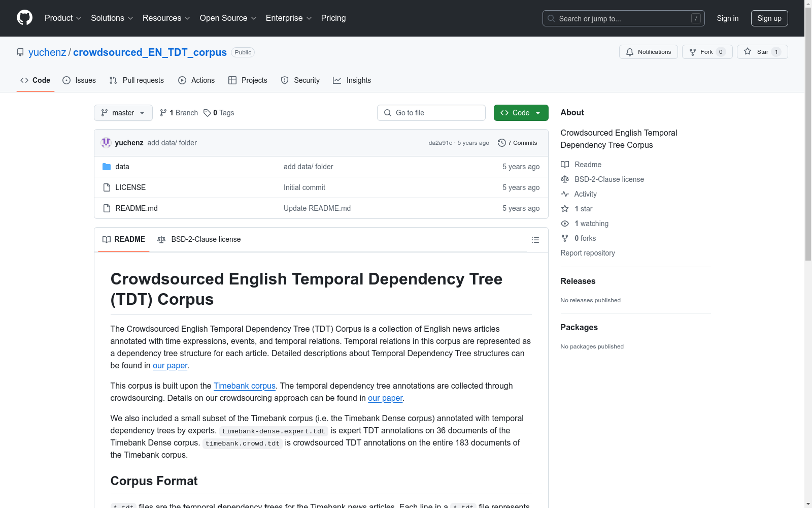
Task: Fork this repository
Action: pyautogui.click(x=707, y=52)
